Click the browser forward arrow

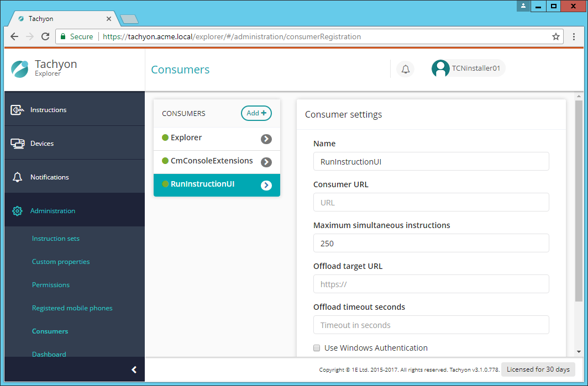(x=30, y=36)
